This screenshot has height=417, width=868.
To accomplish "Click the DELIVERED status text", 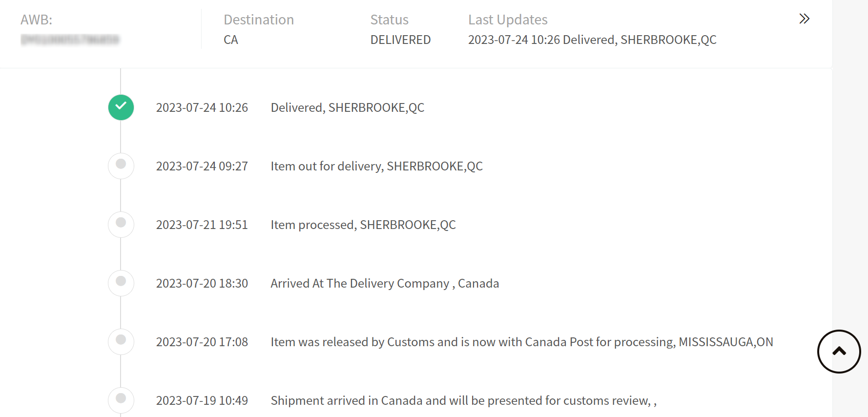I will pos(400,40).
